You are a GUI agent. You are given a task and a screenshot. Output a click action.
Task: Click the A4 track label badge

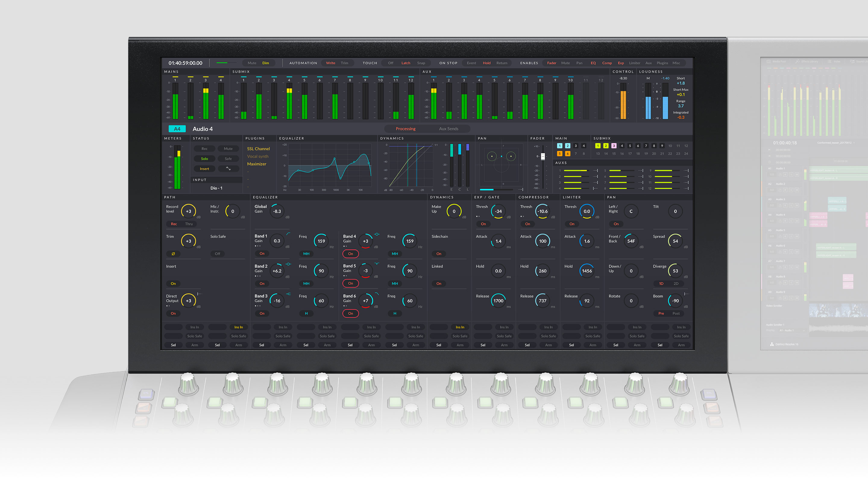[177, 129]
